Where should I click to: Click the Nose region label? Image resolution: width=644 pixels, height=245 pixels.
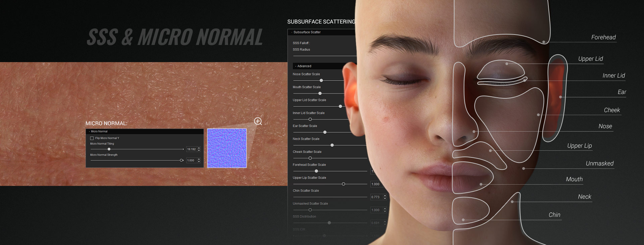pos(605,126)
